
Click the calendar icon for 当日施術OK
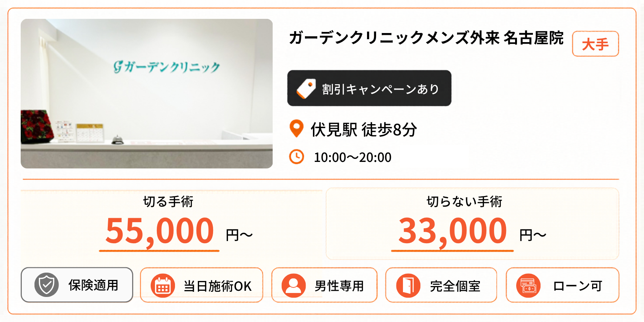click(x=163, y=286)
